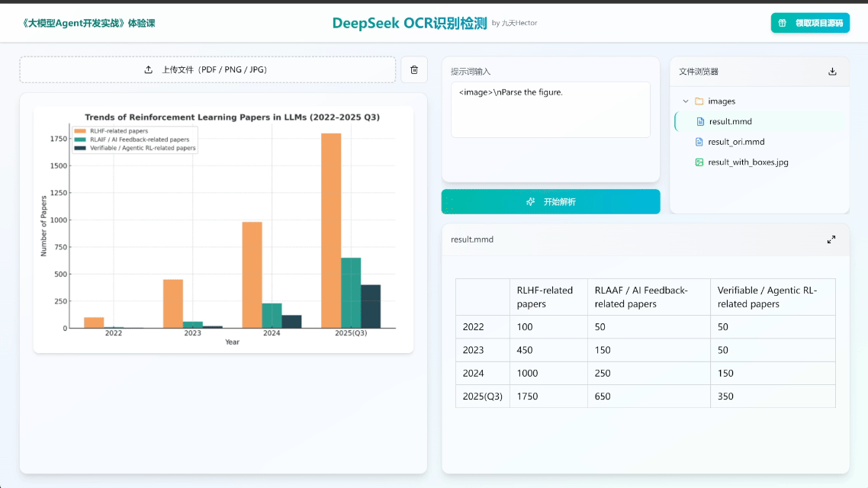Select the reinforcement learning chart preview image
The height and width of the screenshot is (488, 868).
pyautogui.click(x=222, y=224)
